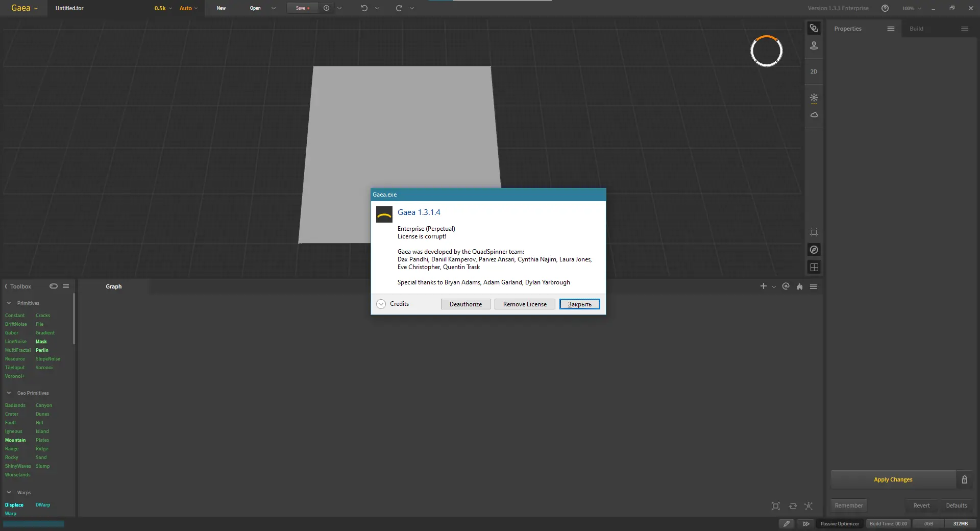Click the orbit camera icon in viewport sidebar

pyautogui.click(x=814, y=28)
